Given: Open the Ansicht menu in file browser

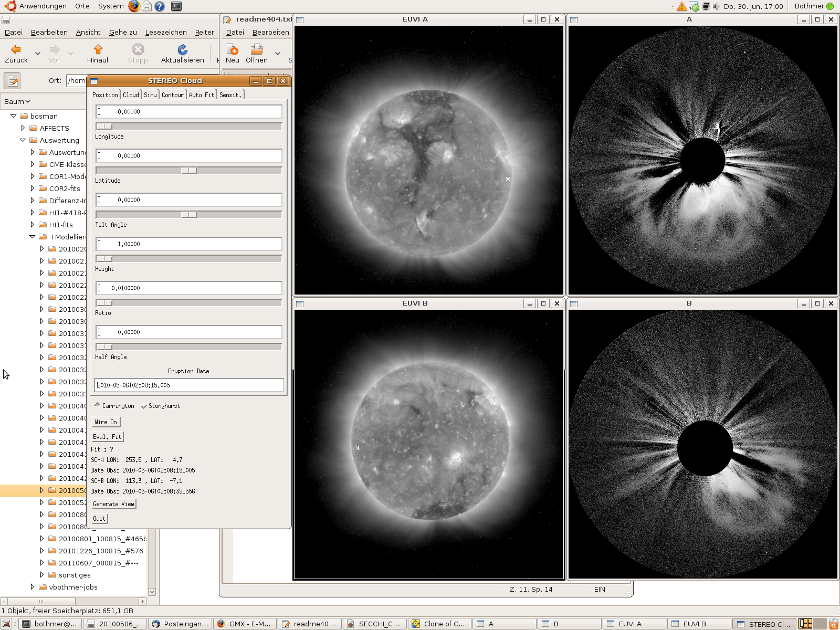Looking at the screenshot, I should tap(88, 32).
